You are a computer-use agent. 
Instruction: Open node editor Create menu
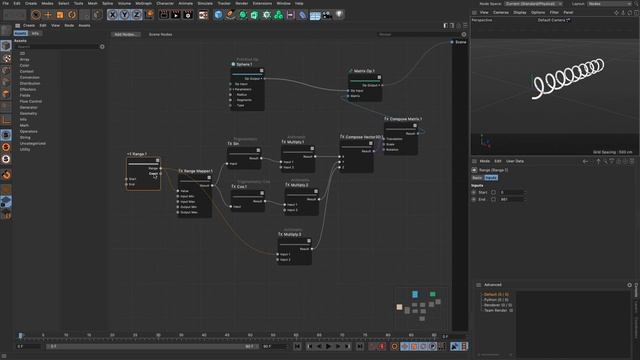[x=29, y=25]
